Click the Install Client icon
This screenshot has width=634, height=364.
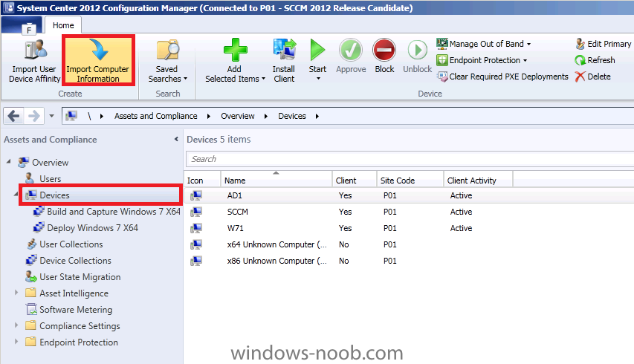(284, 50)
